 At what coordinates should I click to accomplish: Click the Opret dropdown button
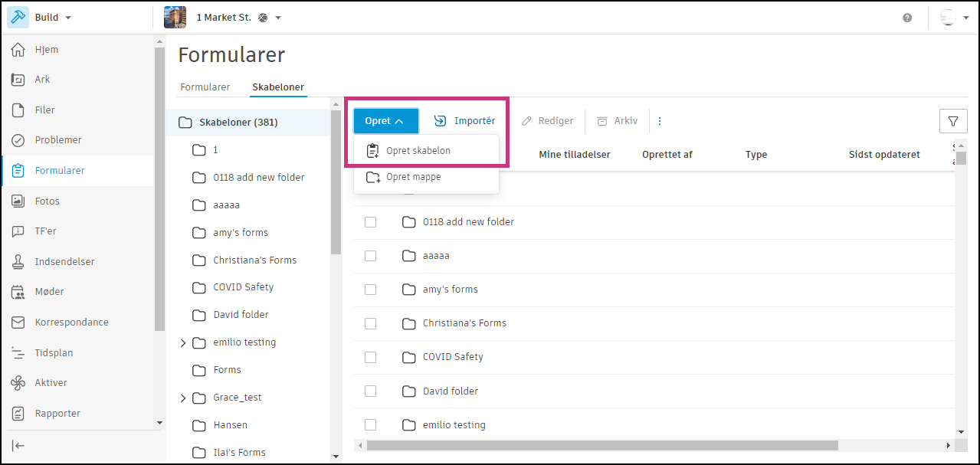click(x=385, y=121)
